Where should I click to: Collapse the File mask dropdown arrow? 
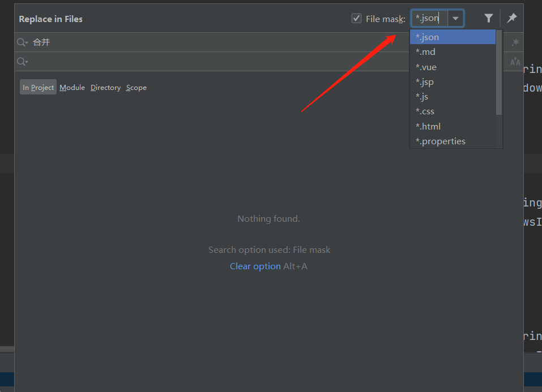click(x=455, y=18)
